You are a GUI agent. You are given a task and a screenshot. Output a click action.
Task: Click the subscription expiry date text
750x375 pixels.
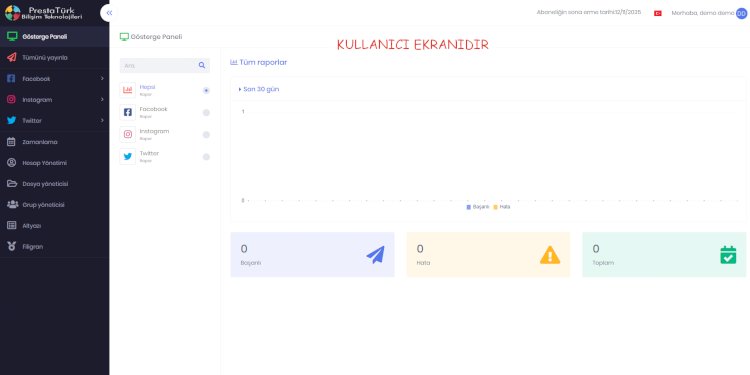589,12
